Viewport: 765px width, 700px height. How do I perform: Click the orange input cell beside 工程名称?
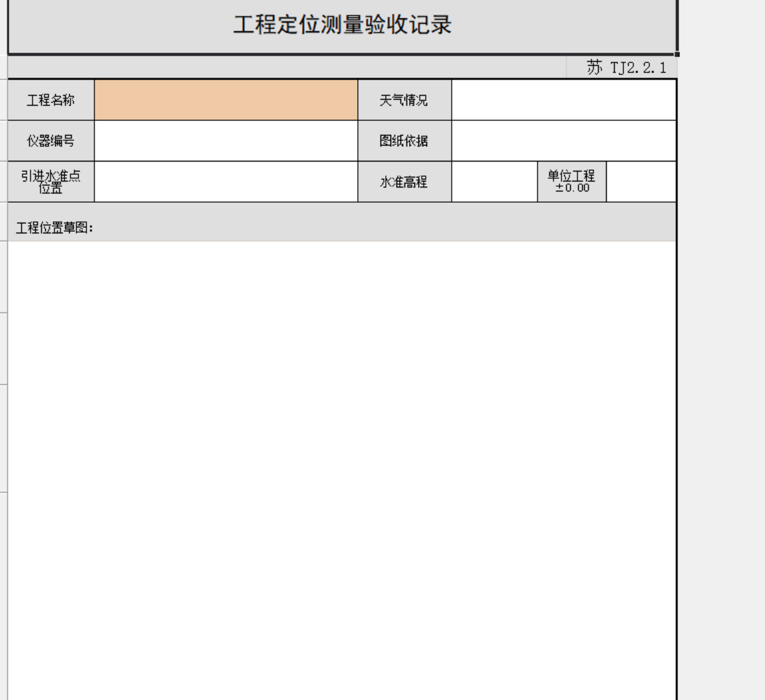tap(226, 100)
